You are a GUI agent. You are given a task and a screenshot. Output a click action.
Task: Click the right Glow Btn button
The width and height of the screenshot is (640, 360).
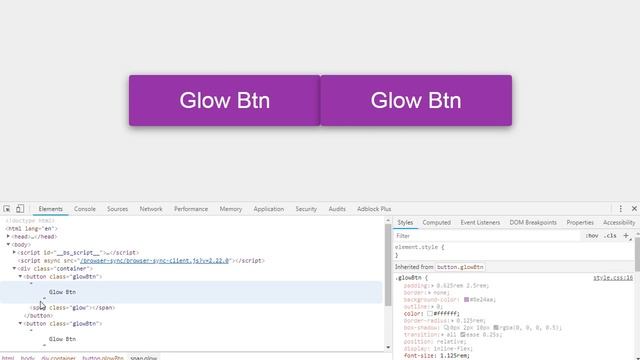tap(416, 100)
